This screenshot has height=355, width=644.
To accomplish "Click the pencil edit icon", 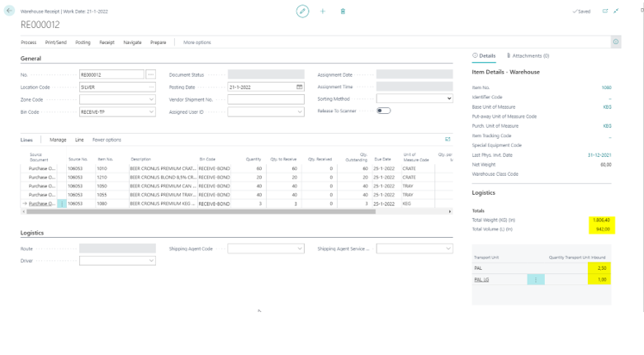I will [x=302, y=12].
